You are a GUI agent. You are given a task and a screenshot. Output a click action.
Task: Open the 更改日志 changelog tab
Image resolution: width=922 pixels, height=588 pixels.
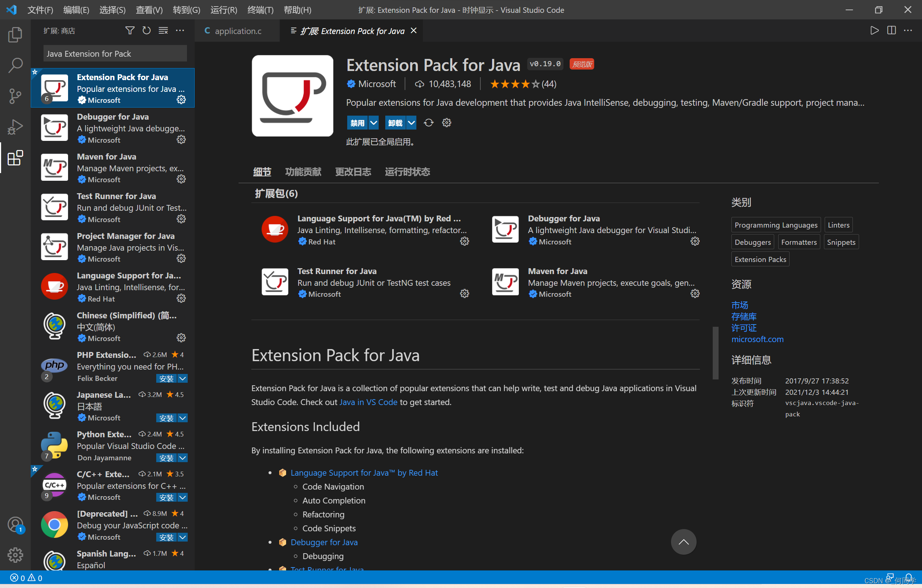(353, 172)
